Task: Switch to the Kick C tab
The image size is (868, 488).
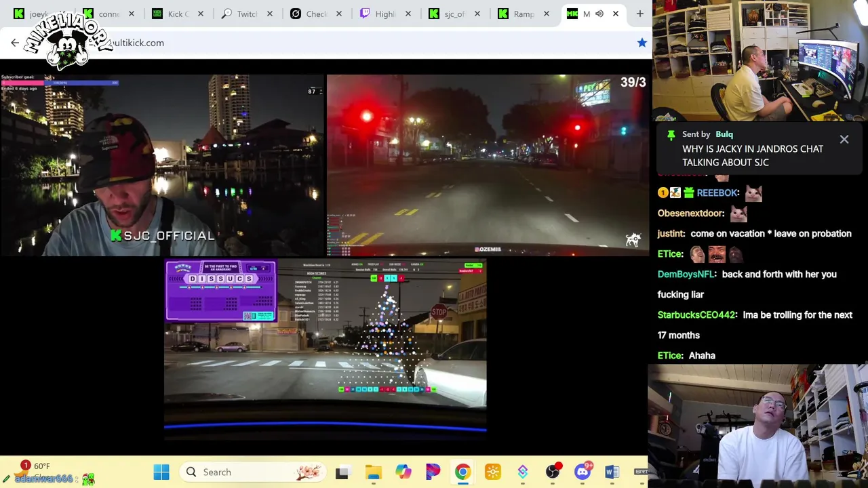Action: tap(178, 14)
